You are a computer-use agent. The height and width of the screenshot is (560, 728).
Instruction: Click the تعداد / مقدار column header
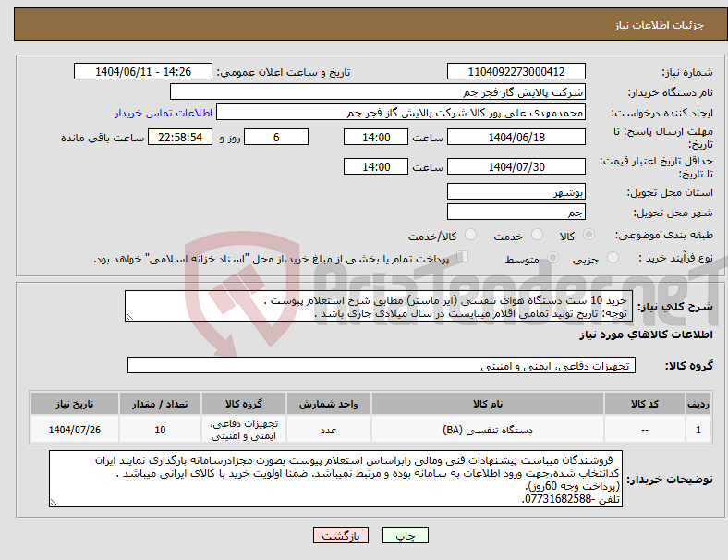160,404
